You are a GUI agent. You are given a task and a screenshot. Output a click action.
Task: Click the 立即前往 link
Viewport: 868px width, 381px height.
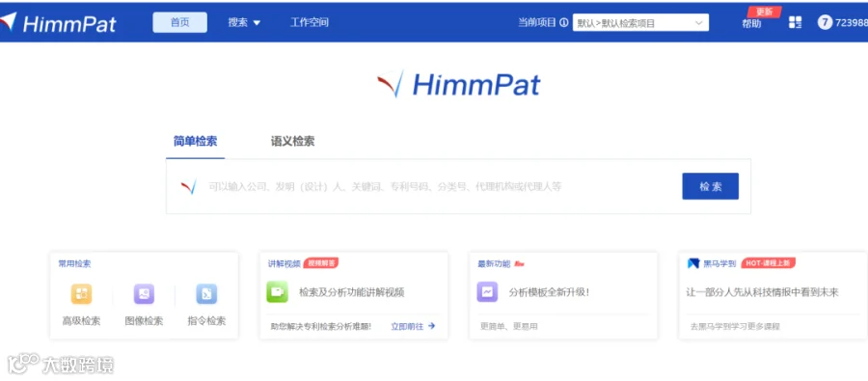tap(413, 326)
